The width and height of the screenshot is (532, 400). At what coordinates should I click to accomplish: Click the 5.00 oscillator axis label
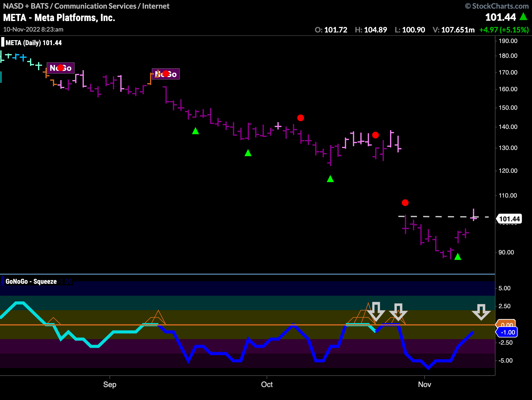[x=504, y=288]
